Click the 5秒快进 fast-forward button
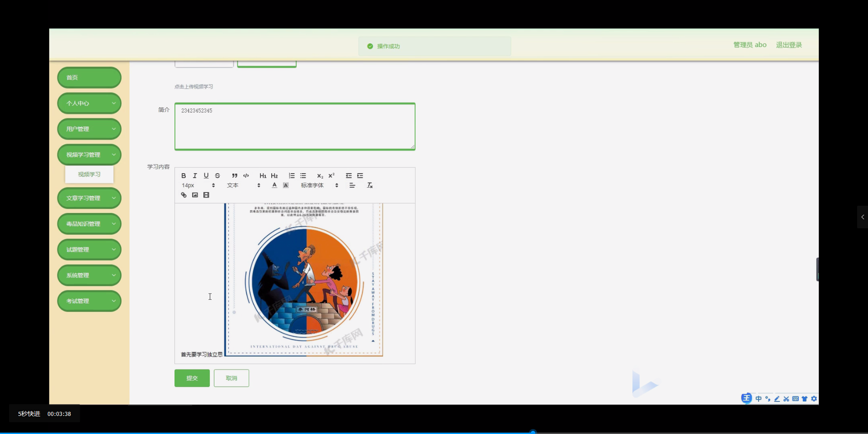This screenshot has height=434, width=868. point(29,414)
